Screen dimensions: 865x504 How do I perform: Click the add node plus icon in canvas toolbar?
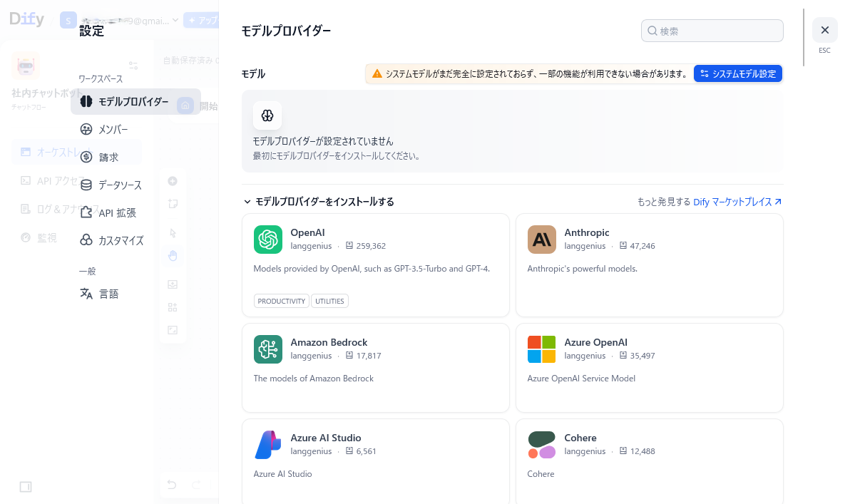pyautogui.click(x=173, y=181)
